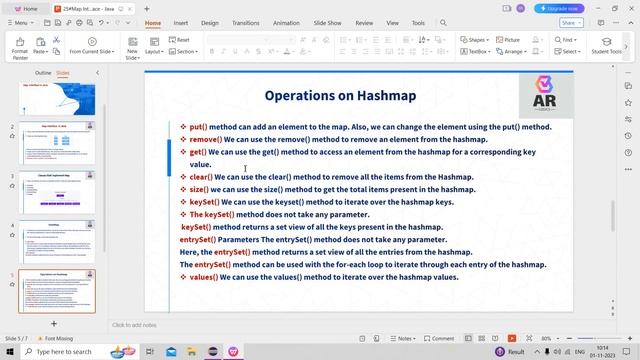
Task: Add a new slide with the plus icon
Action: click(53, 324)
